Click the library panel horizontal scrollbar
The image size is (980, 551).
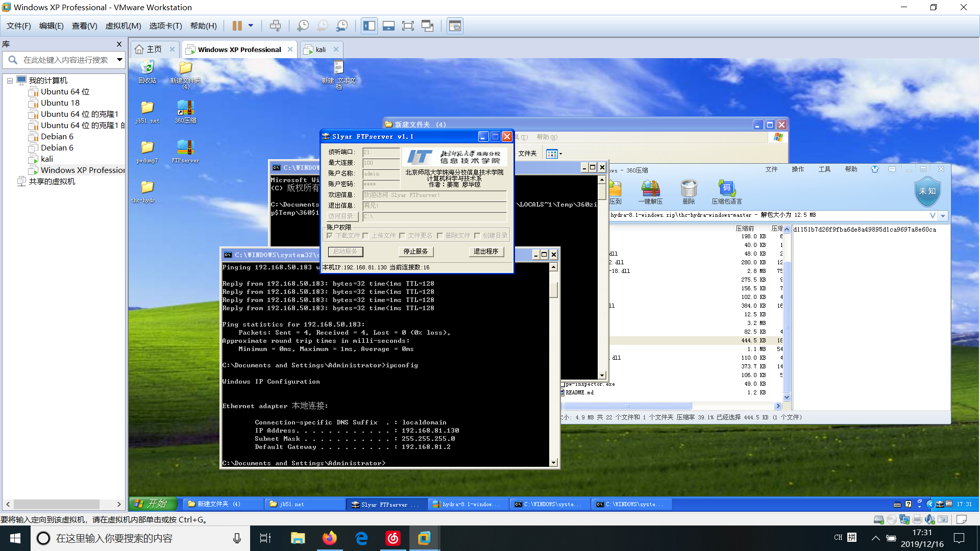coord(56,504)
